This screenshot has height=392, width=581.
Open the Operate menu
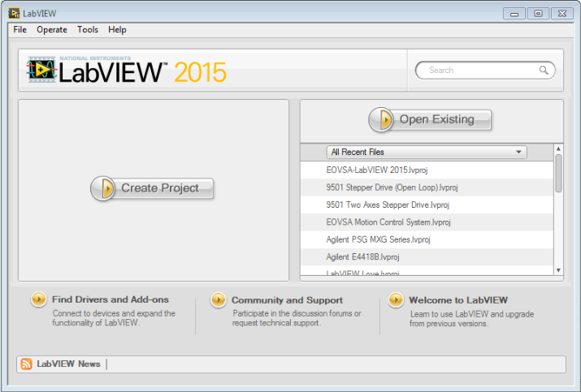[52, 29]
